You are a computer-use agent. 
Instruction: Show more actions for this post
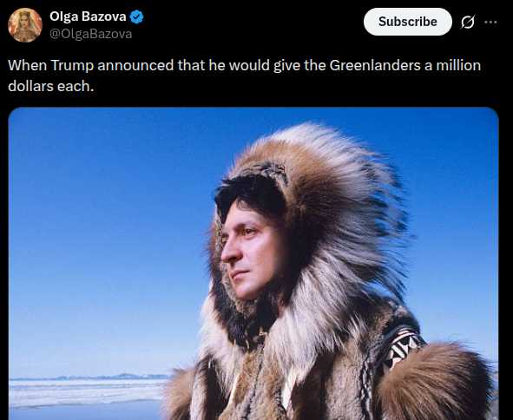490,22
